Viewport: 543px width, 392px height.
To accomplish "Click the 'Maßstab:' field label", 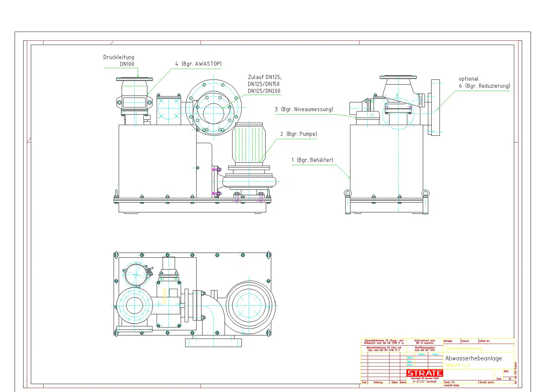I will pos(448,341).
